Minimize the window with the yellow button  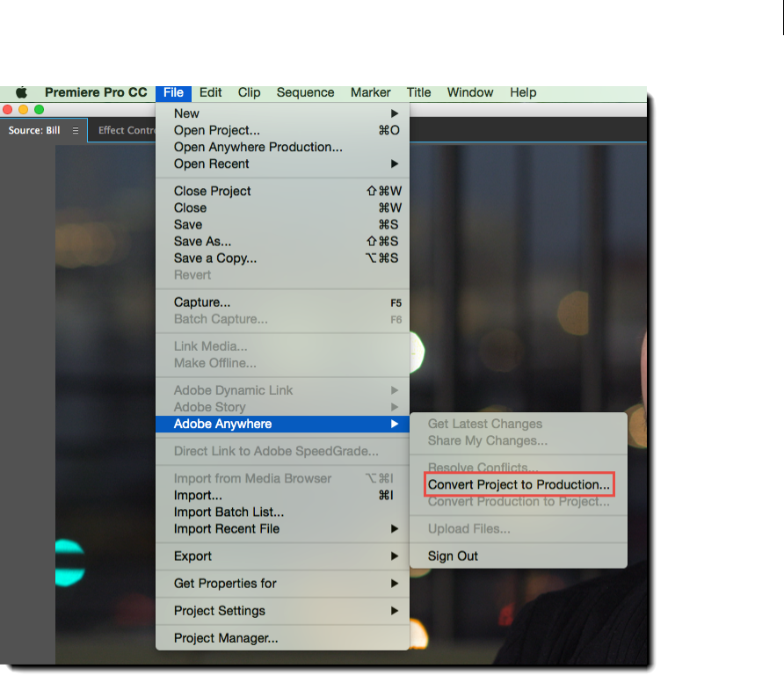tap(23, 110)
